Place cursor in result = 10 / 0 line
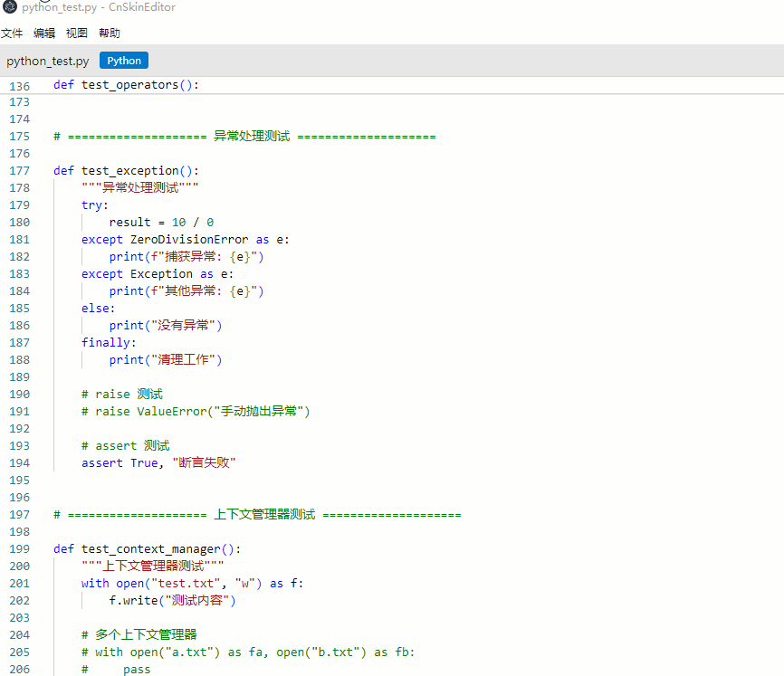This screenshot has height=676, width=784. 161,223
